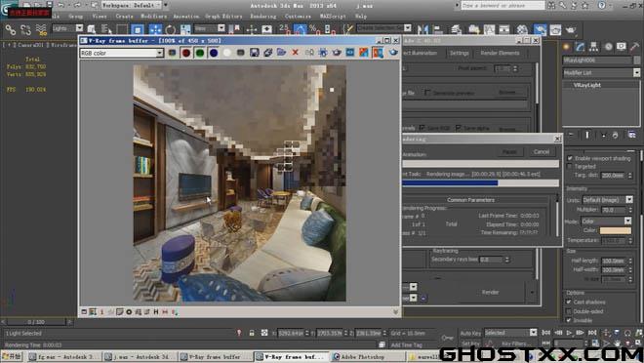
Task: Click Add Time Tag in status bar
Action: (x=407, y=344)
